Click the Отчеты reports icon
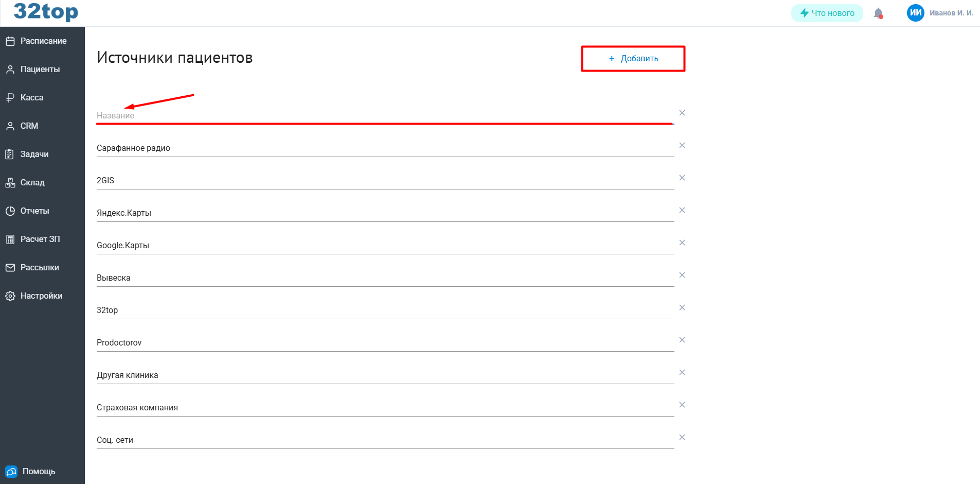980x484 pixels. 10,211
